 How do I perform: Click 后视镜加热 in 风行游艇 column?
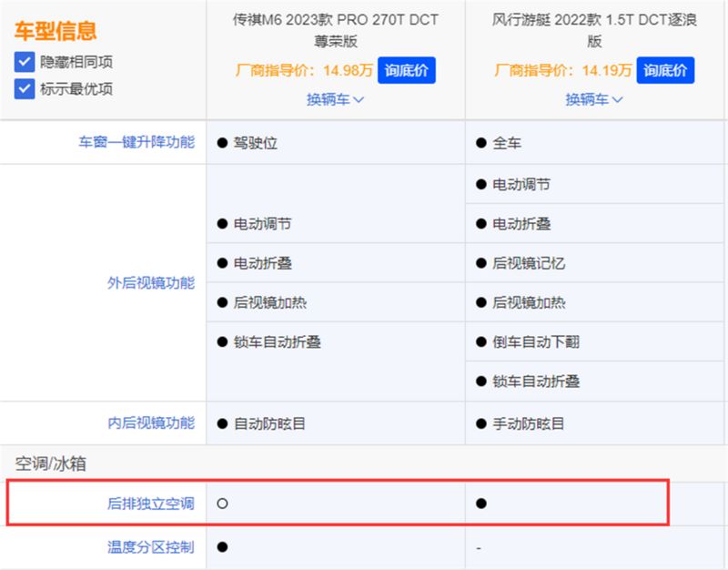click(530, 303)
